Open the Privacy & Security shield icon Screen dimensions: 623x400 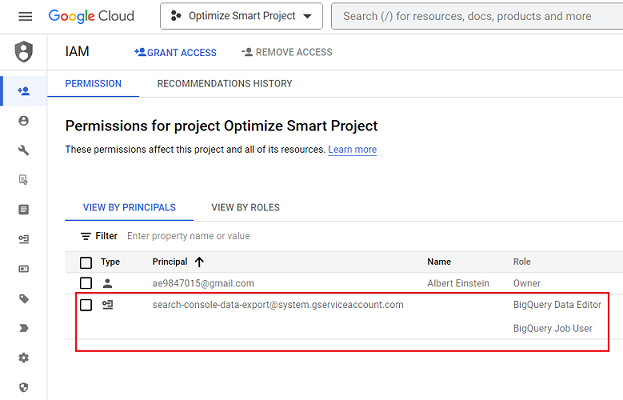point(23,387)
